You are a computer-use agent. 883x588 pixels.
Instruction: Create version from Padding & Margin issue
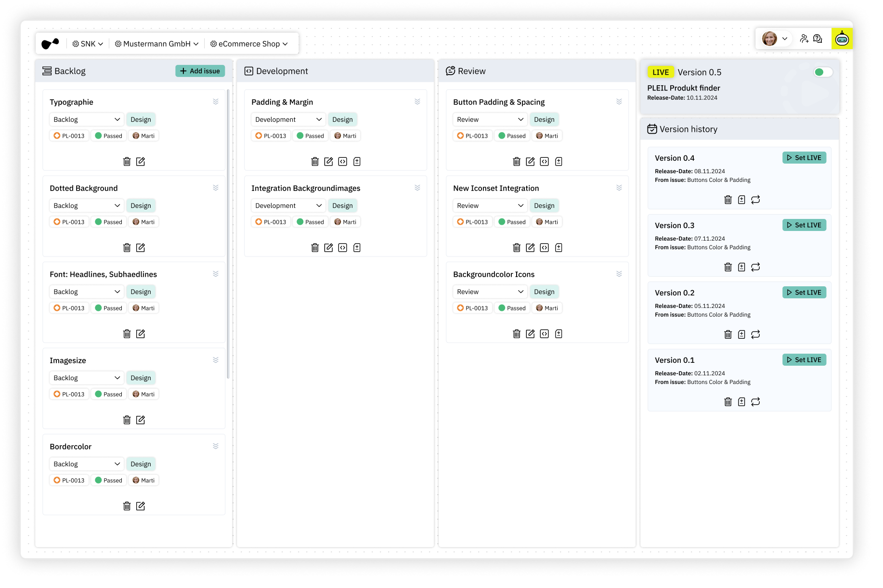click(357, 162)
